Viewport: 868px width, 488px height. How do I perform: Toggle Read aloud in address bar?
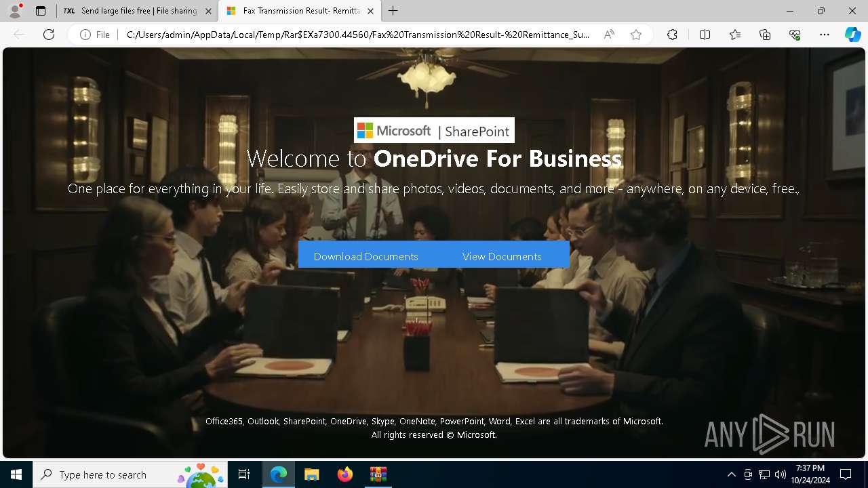coord(609,35)
